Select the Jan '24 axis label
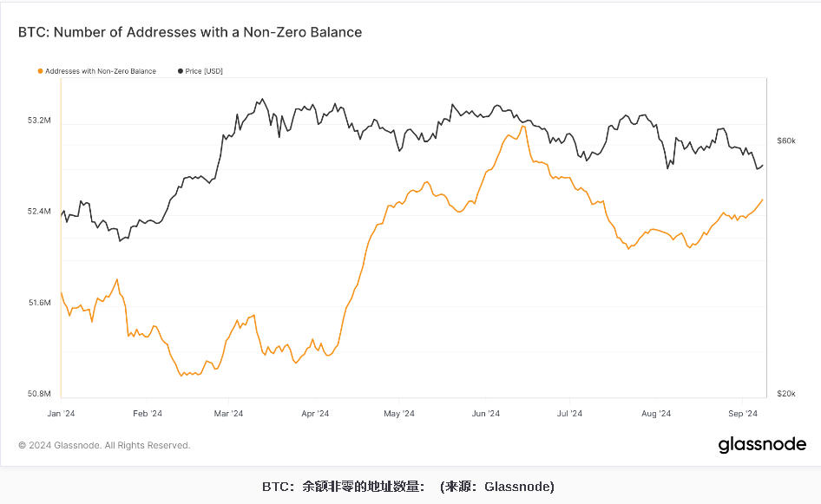 coord(61,414)
